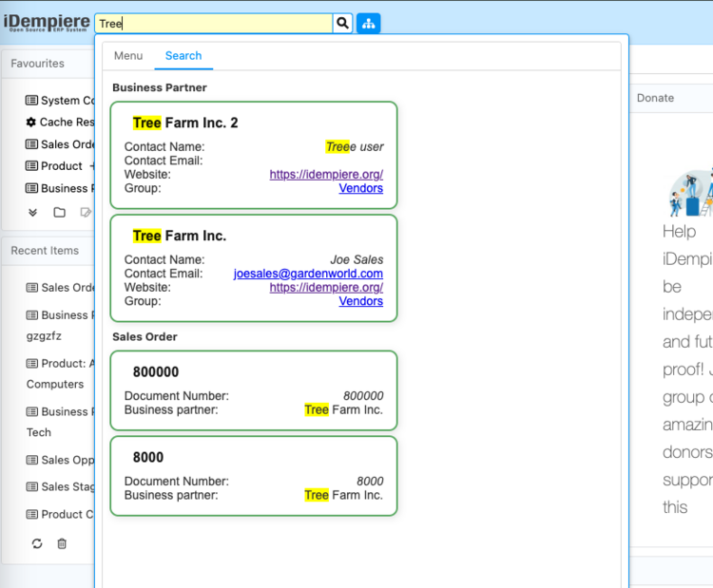Click in the search field containing Tree

pos(214,24)
